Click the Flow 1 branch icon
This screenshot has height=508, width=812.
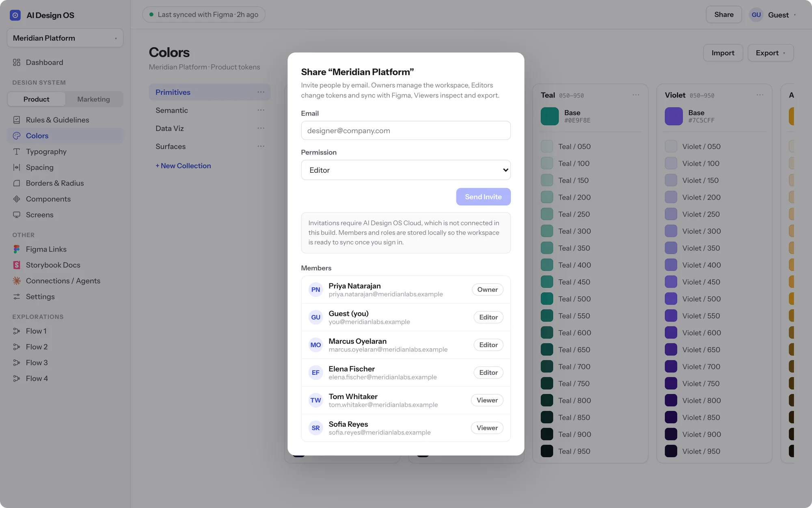coord(17,331)
